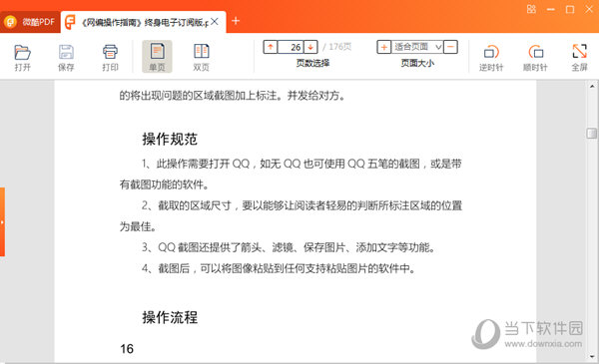The height and width of the screenshot is (364, 599).
Task: Click the vertical scrollbar thumb
Action: point(591,134)
